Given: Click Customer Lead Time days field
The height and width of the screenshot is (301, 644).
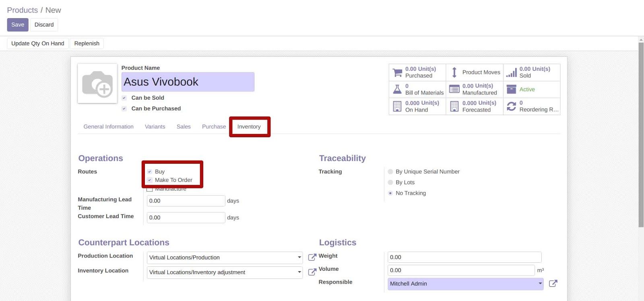Looking at the screenshot, I should coord(186,218).
